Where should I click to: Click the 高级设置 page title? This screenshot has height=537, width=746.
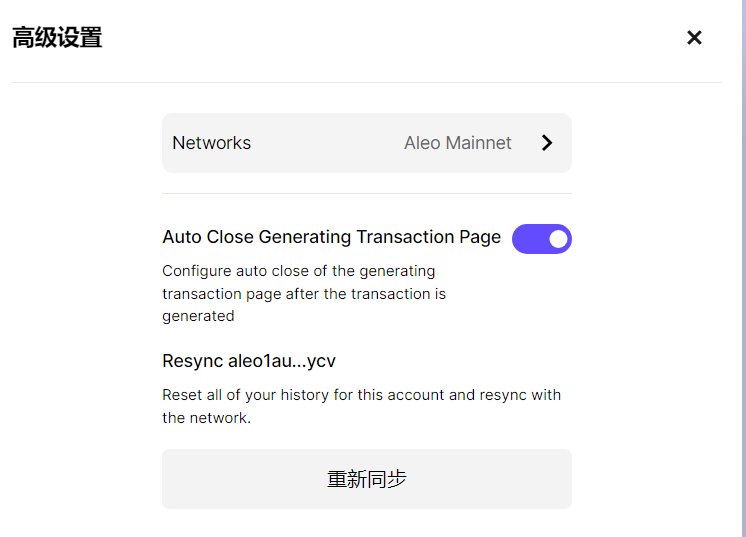[57, 39]
